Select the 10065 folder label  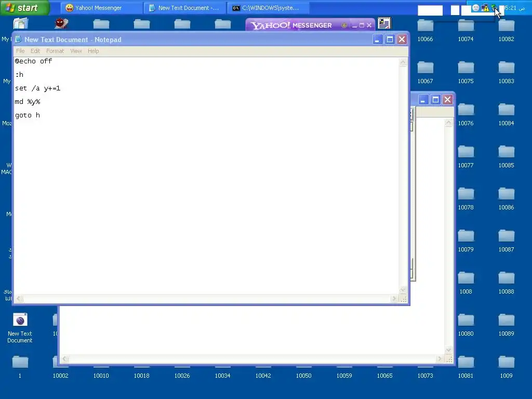(385, 376)
